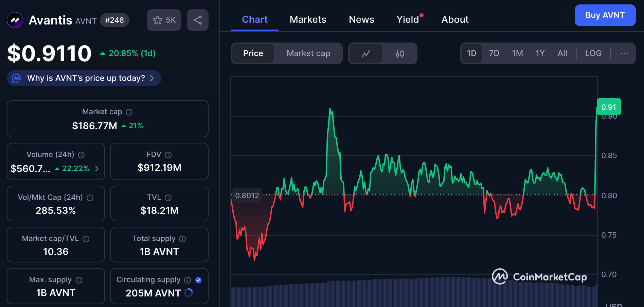This screenshot has width=644, height=307.
Task: Click the TVL info icon
Action: pos(168,198)
